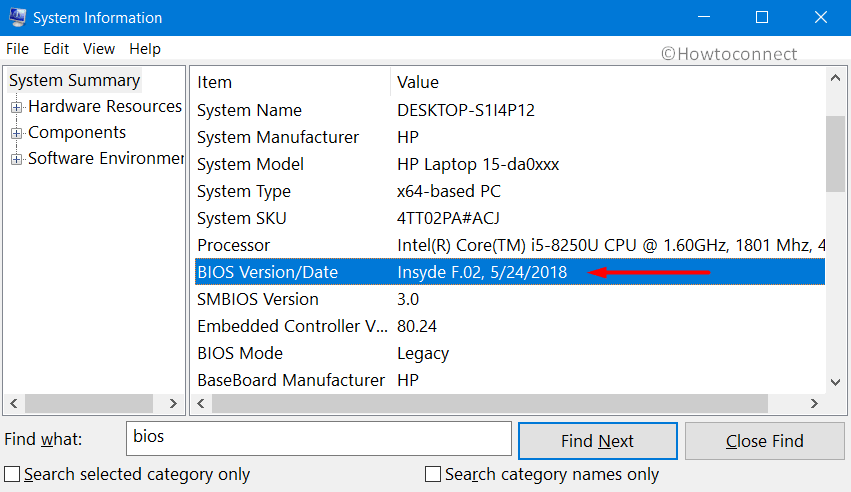Image resolution: width=851 pixels, height=492 pixels.
Task: Click the Find what input field
Action: (x=319, y=438)
